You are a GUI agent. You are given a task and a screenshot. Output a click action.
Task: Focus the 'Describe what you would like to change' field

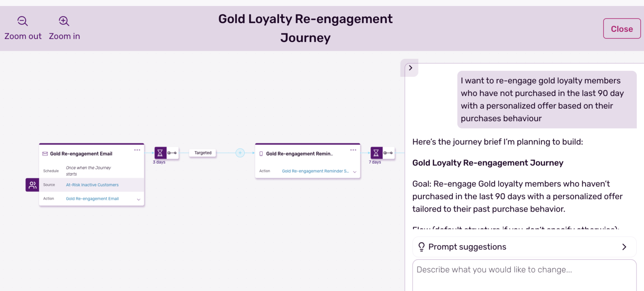click(524, 275)
